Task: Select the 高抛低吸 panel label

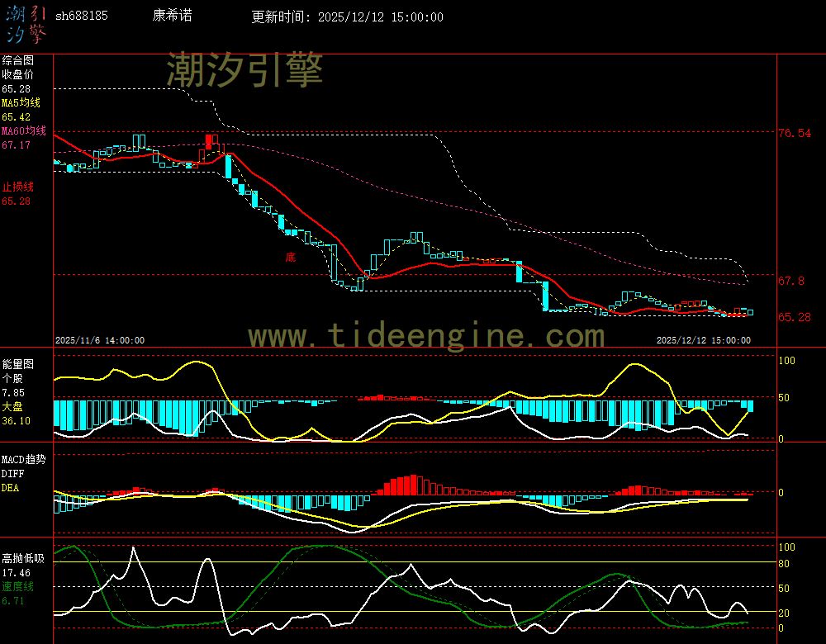Action: click(x=21, y=558)
